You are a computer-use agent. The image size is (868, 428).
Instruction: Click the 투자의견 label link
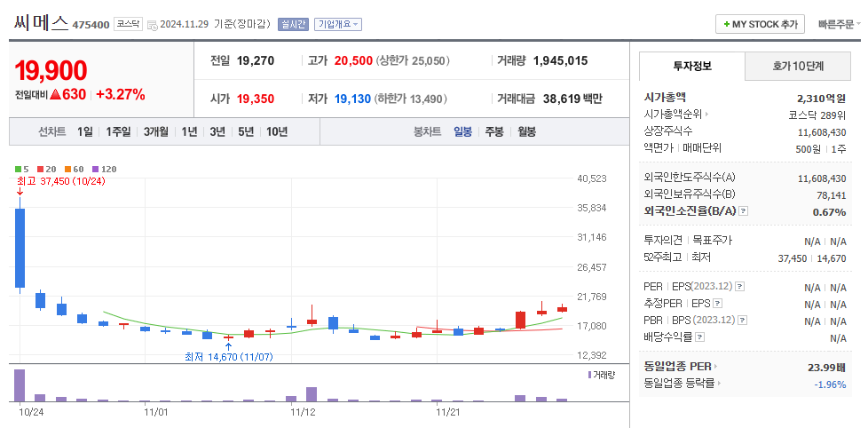pos(663,241)
